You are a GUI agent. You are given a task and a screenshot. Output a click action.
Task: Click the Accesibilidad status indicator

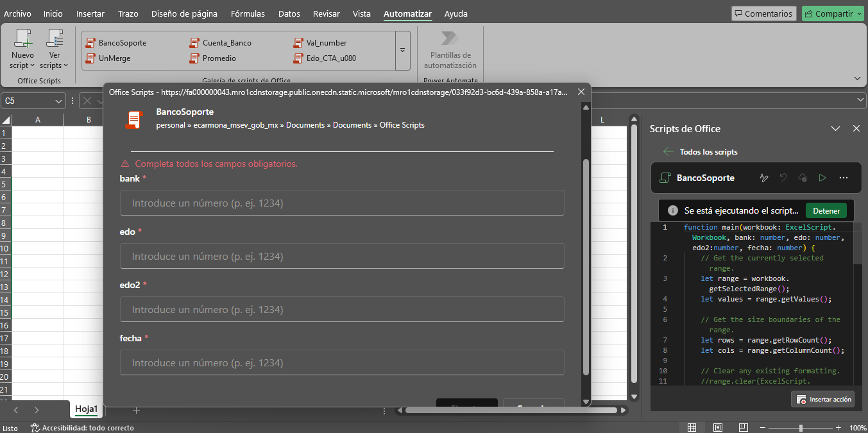pyautogui.click(x=82, y=428)
